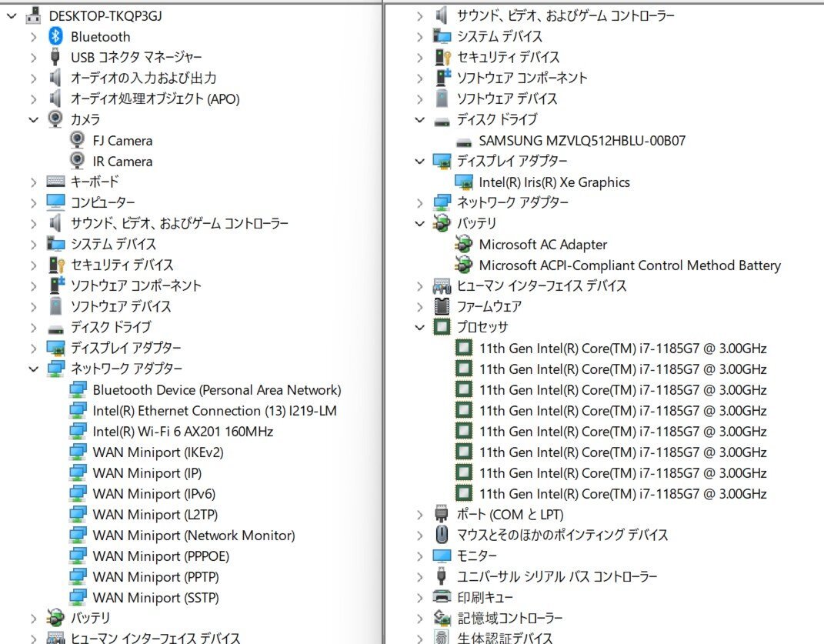
Task: Collapse the expanded ディスプレイ アダプター node showing Iris Xe
Action: point(420,161)
